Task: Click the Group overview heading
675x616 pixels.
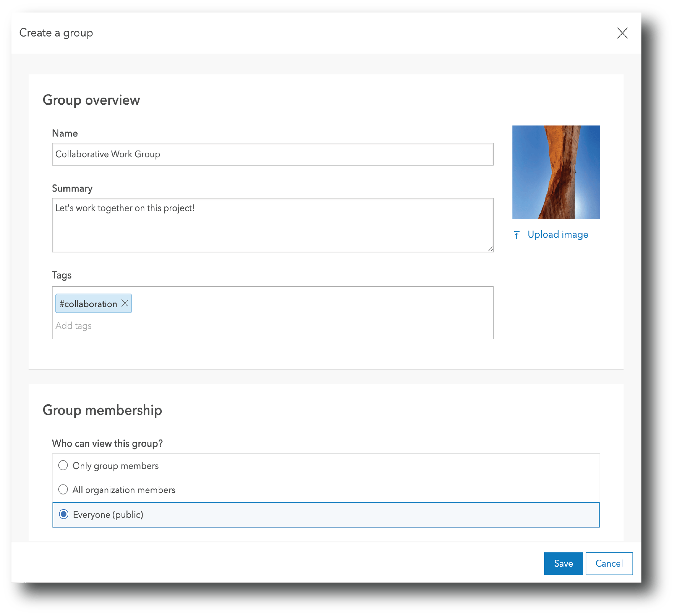Action: coord(91,100)
